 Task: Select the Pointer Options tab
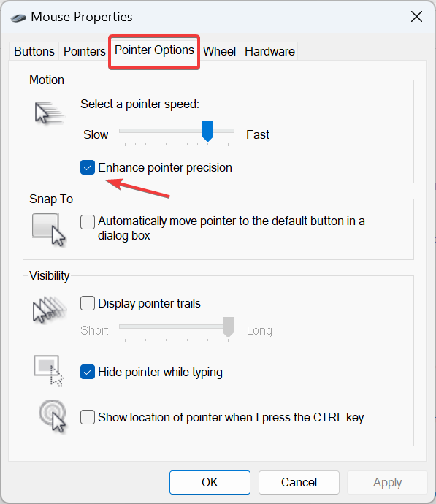[x=154, y=50]
